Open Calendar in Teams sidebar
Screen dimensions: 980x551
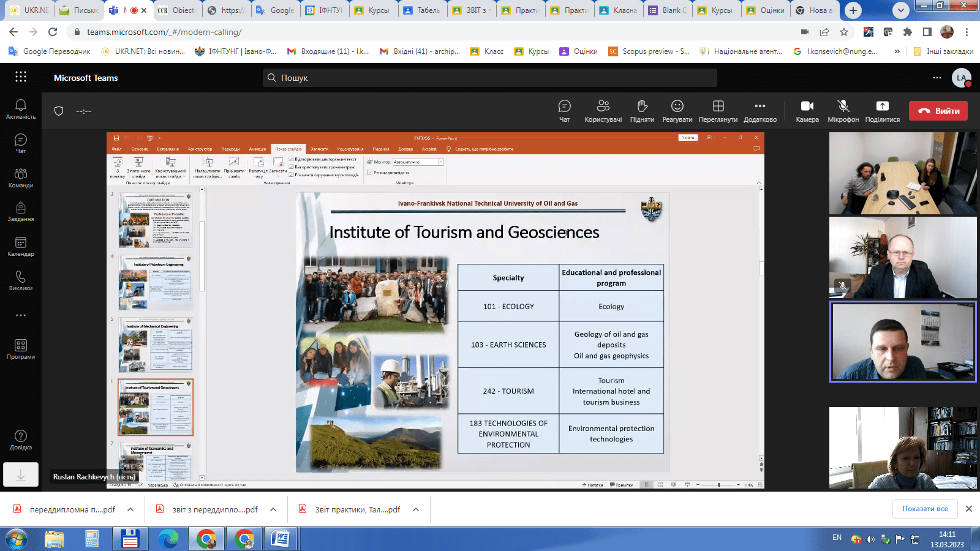point(21,247)
